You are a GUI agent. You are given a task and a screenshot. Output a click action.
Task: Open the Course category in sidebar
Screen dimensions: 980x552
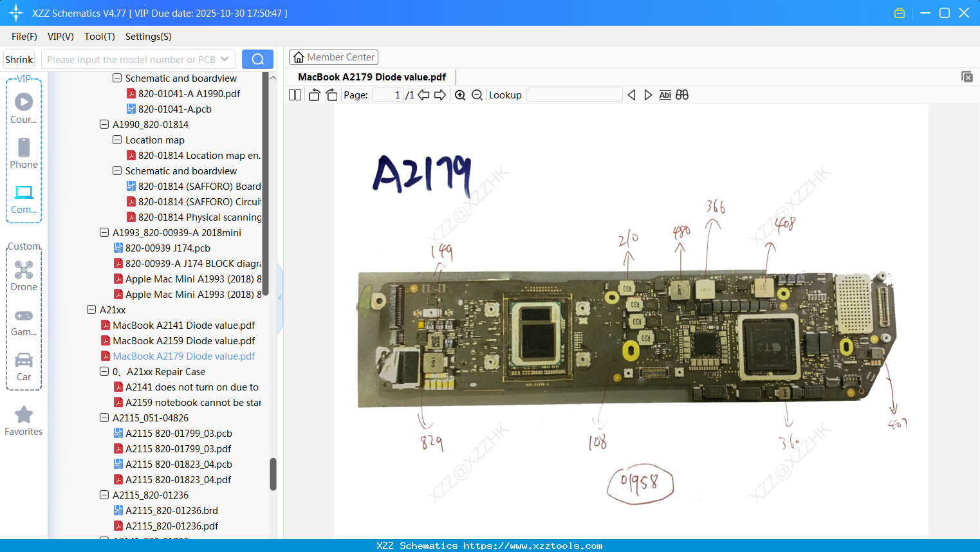[x=24, y=108]
